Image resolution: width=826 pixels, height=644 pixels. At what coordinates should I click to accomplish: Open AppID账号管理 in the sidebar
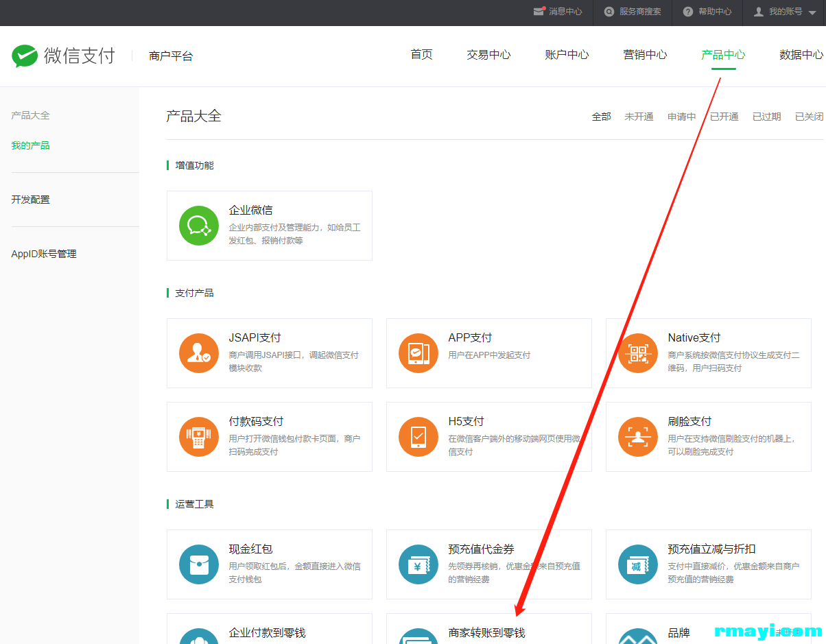pyautogui.click(x=44, y=254)
